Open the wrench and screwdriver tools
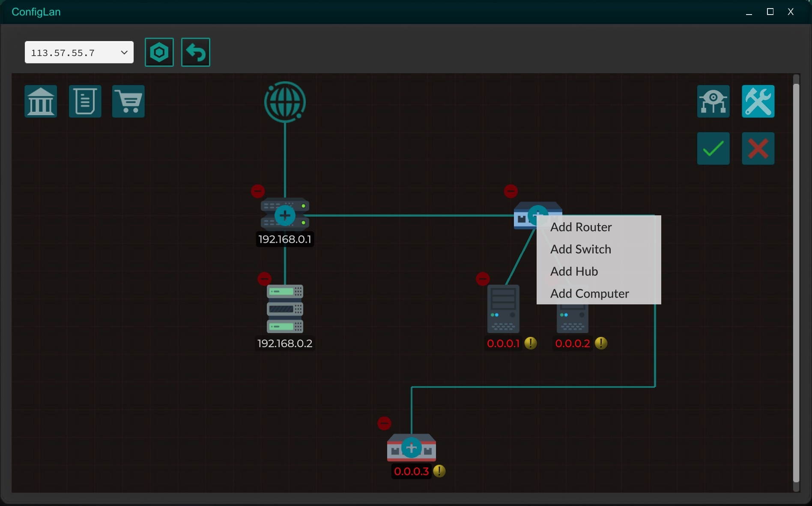The image size is (812, 506). click(x=758, y=101)
